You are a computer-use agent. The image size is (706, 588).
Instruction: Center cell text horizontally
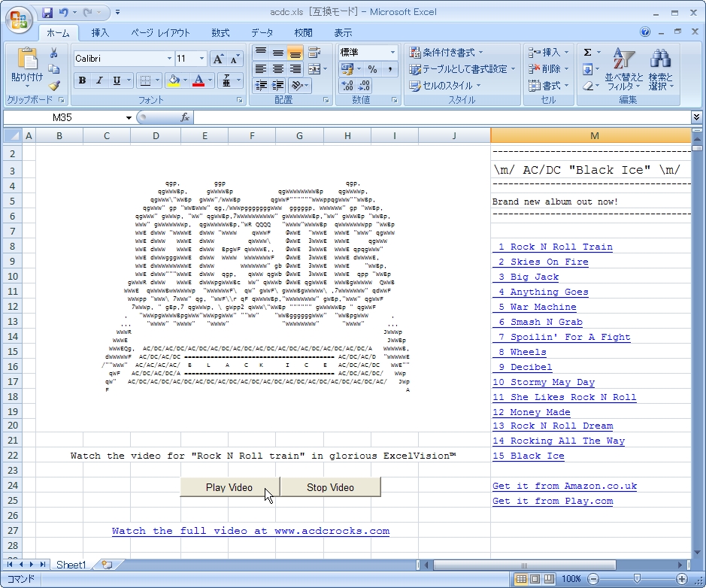[x=277, y=69]
